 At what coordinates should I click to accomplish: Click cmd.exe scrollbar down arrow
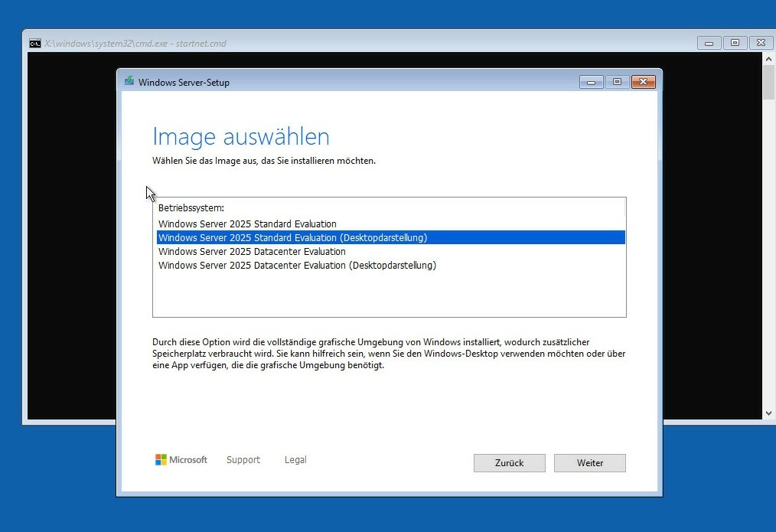pyautogui.click(x=768, y=413)
